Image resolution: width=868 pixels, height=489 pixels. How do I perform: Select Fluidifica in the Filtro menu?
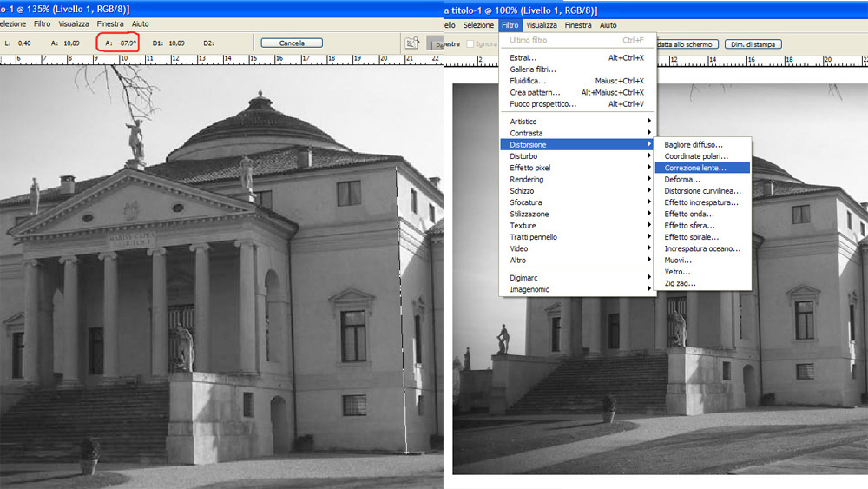528,81
